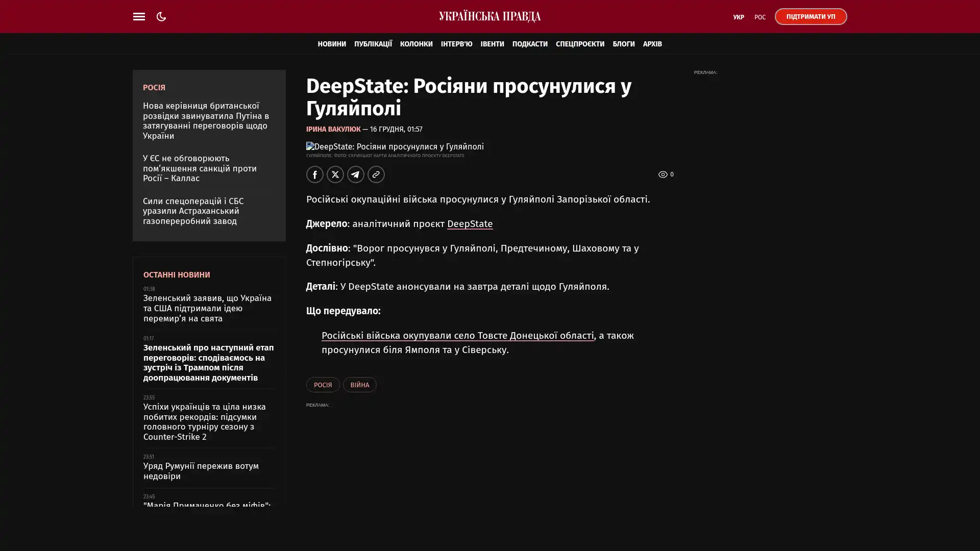The width and height of the screenshot is (980, 551).
Task: Follow the DeepState source link
Action: pyautogui.click(x=470, y=224)
